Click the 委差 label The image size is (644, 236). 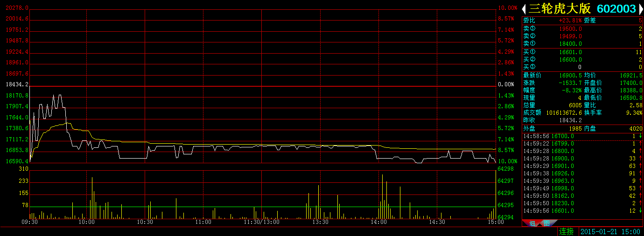590,21
